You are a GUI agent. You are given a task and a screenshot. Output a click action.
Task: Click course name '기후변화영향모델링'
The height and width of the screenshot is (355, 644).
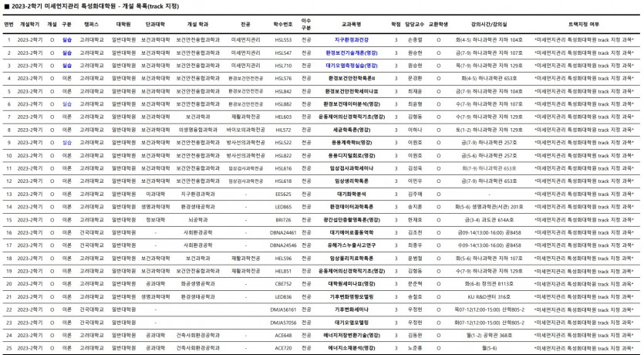(351, 297)
